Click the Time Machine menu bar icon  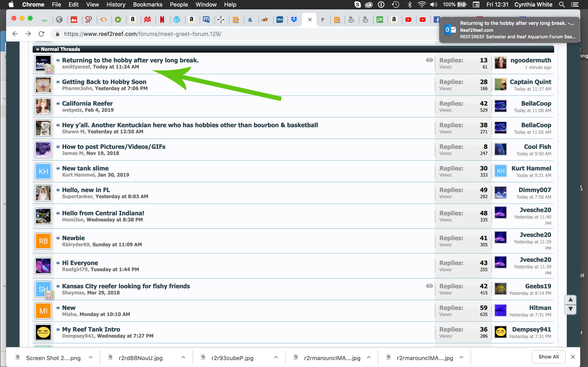[395, 5]
